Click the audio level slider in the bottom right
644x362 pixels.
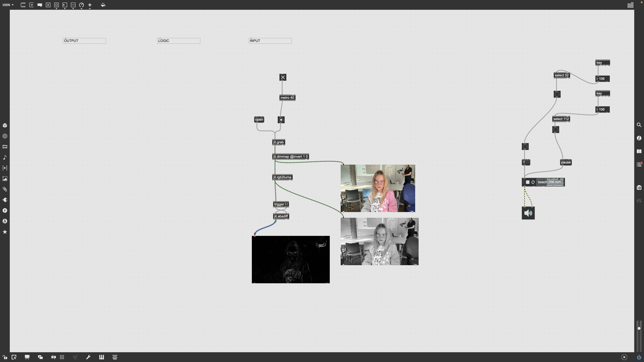[x=639, y=328]
